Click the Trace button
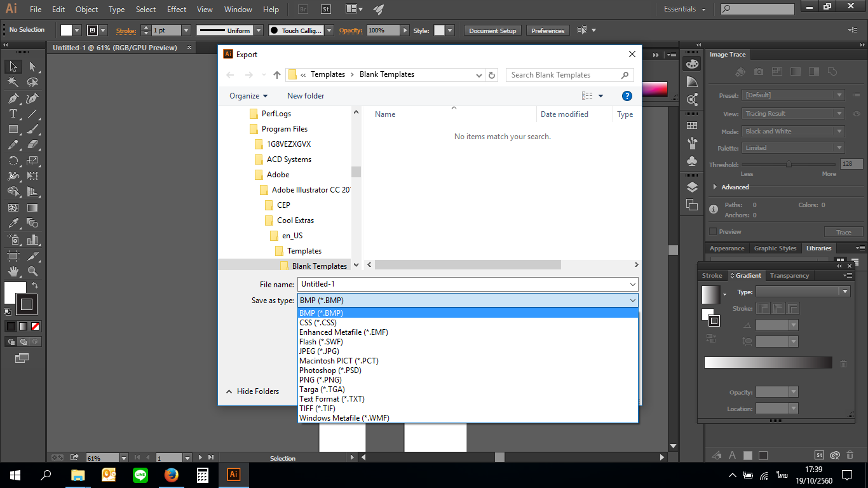The image size is (868, 488). [x=843, y=233]
